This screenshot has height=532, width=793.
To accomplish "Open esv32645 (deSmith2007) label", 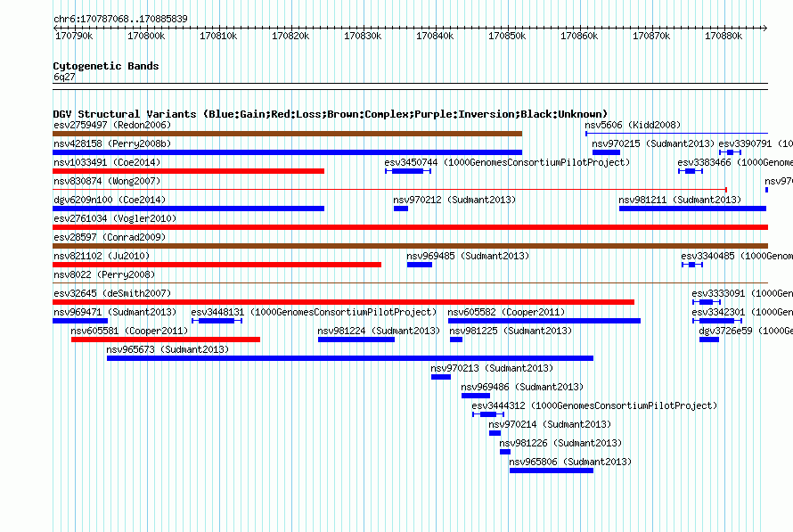I will click(112, 293).
